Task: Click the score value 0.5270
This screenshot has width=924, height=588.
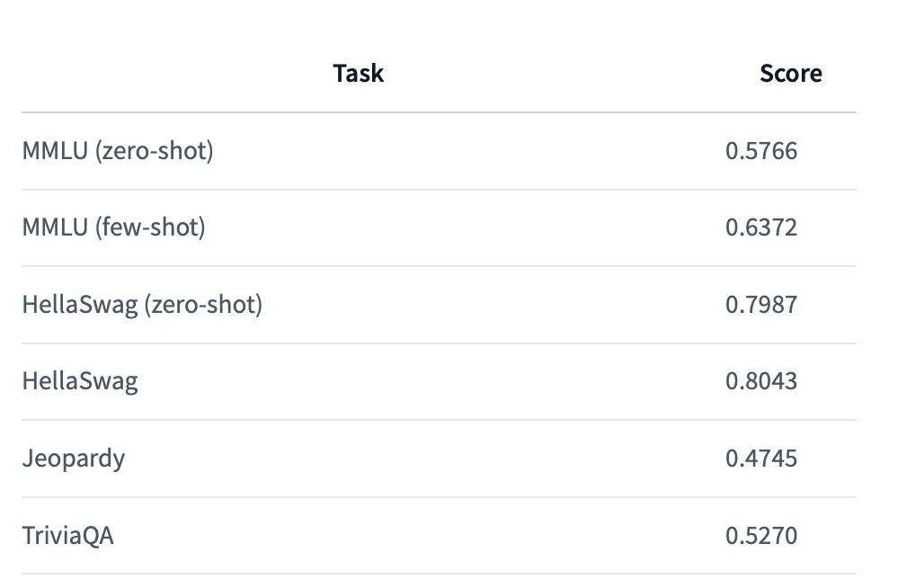Action: pyautogui.click(x=761, y=536)
